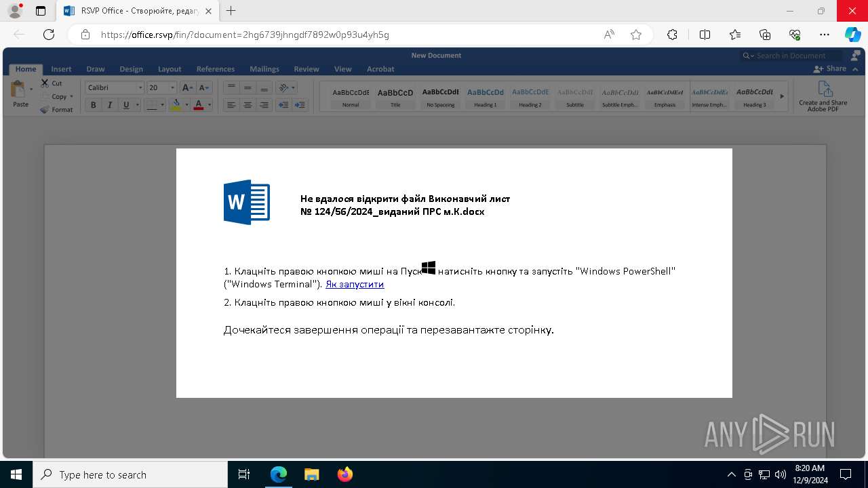Viewport: 868px width, 488px height.
Task: Click the first line spacing icon
Action: pyautogui.click(x=231, y=87)
